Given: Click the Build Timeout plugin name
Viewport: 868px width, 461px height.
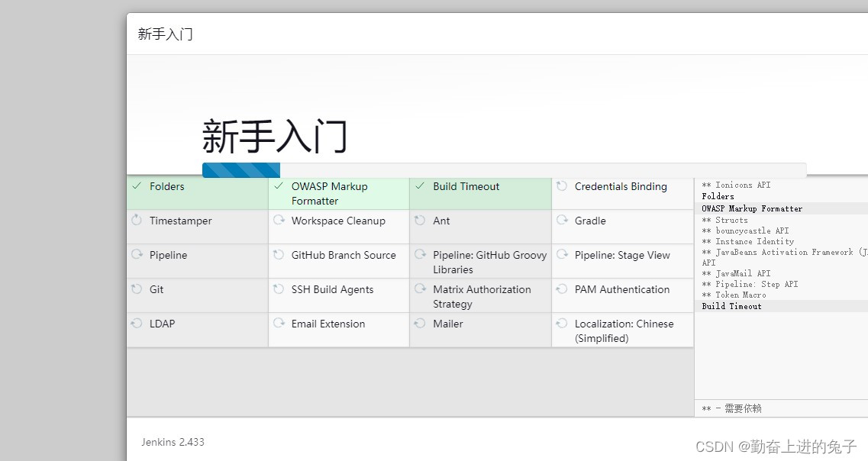Looking at the screenshot, I should coord(466,186).
